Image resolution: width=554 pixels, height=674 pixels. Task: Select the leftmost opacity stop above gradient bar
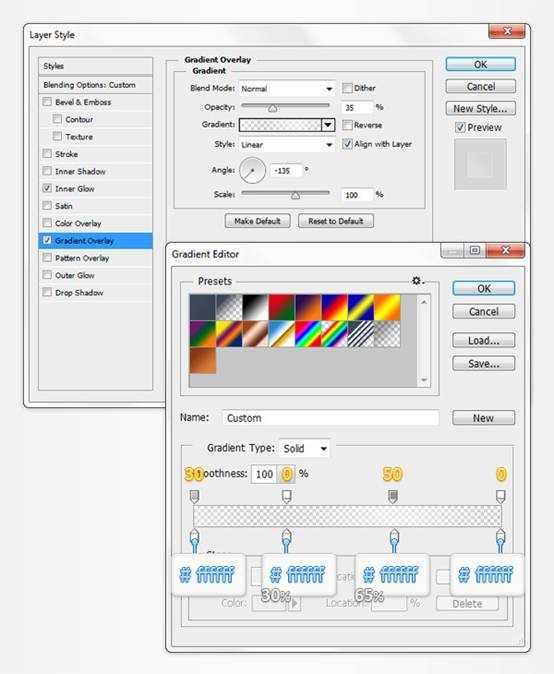[x=194, y=496]
